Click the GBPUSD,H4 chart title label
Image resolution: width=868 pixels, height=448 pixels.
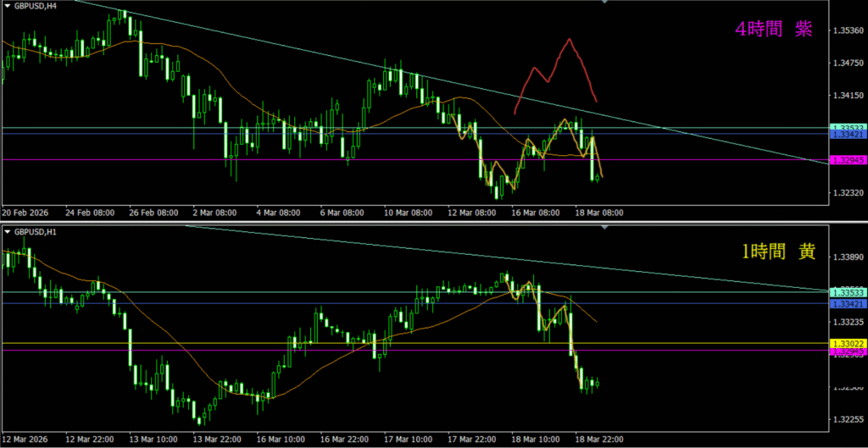pyautogui.click(x=36, y=5)
